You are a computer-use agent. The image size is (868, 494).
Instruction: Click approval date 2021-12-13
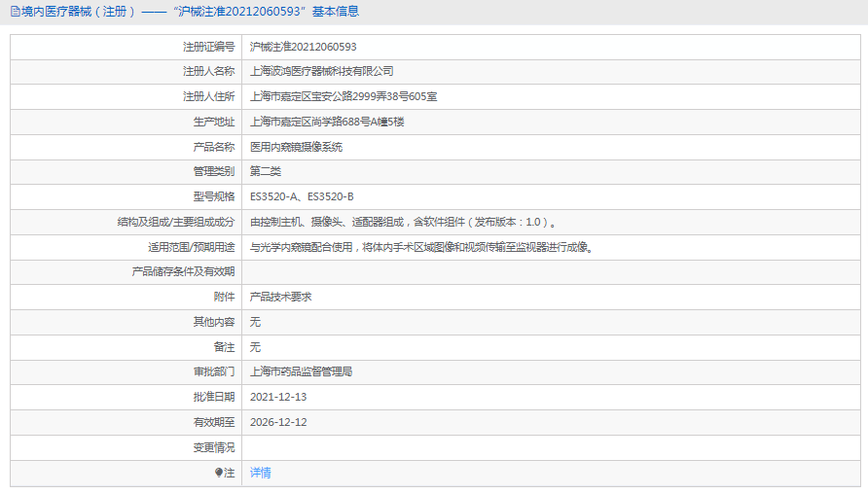[x=278, y=397]
